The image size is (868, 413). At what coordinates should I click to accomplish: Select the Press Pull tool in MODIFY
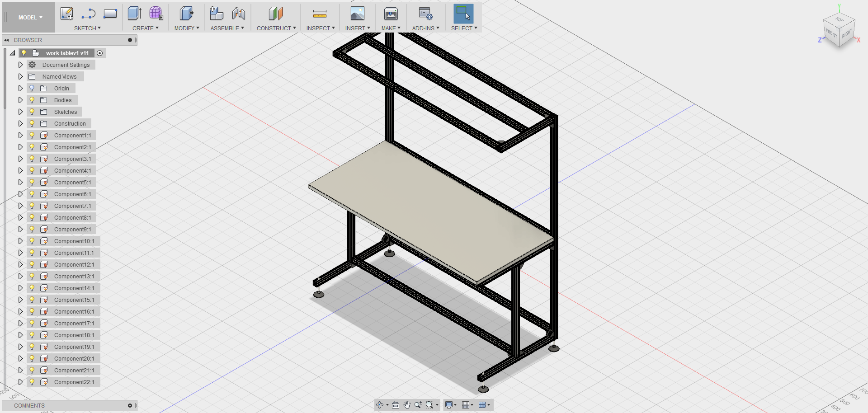186,14
